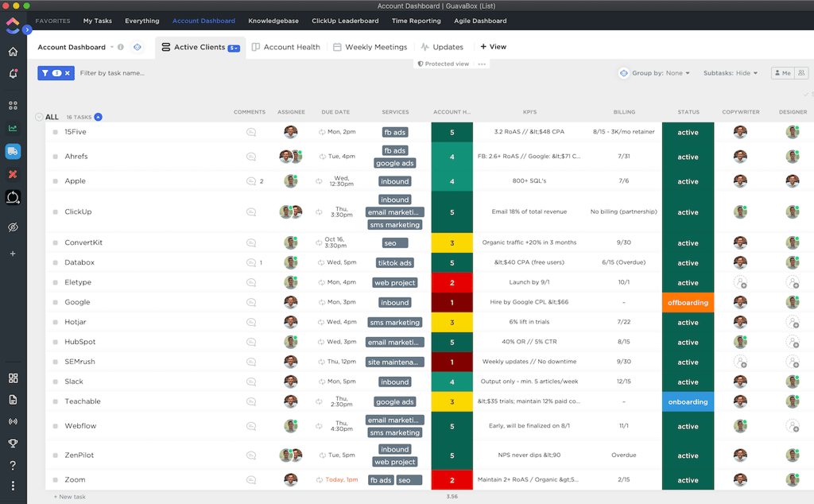Click status square of Zoom task
Screen dimensions: 814x504
coord(55,479)
